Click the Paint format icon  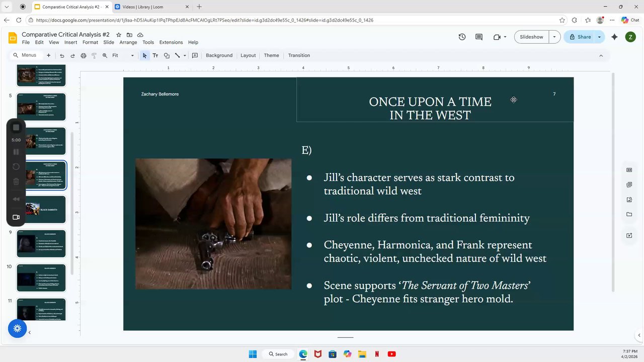[94, 55]
